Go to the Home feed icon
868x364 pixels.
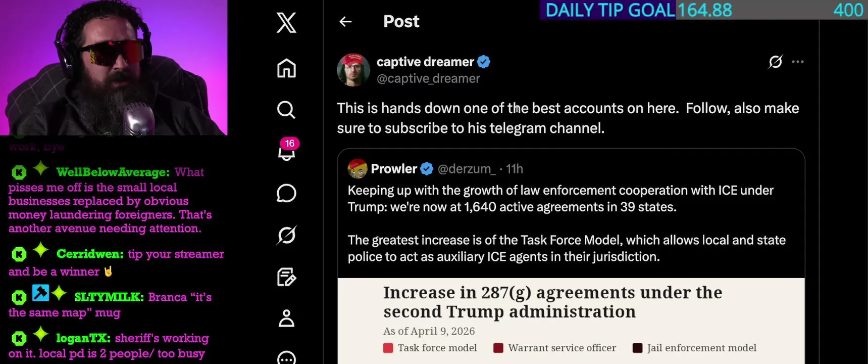click(x=286, y=68)
